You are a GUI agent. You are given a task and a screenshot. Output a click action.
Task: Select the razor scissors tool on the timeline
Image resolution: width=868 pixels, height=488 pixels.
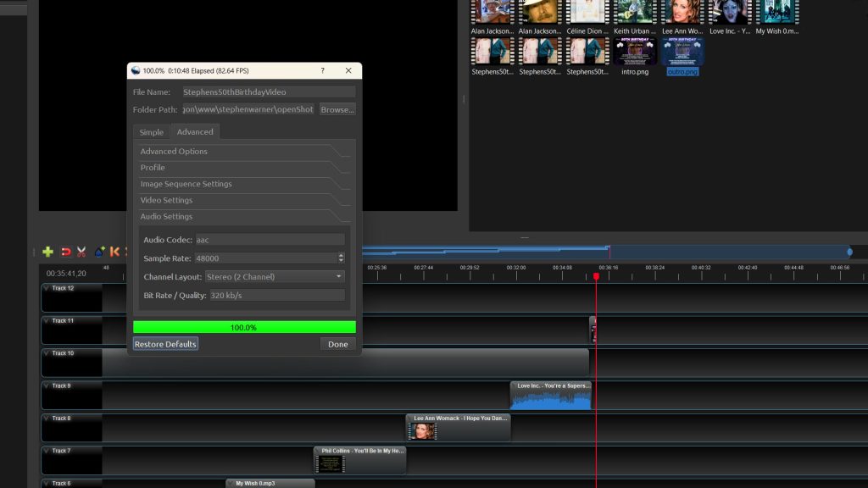(x=81, y=252)
